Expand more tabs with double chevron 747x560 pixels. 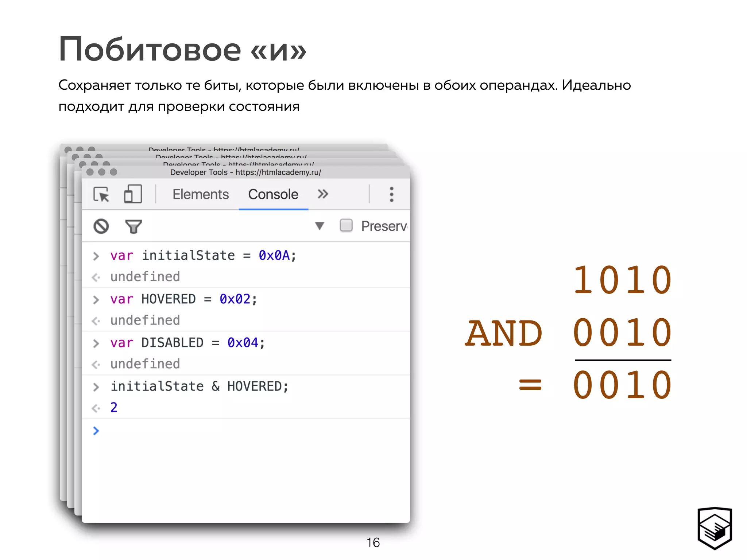(x=323, y=194)
